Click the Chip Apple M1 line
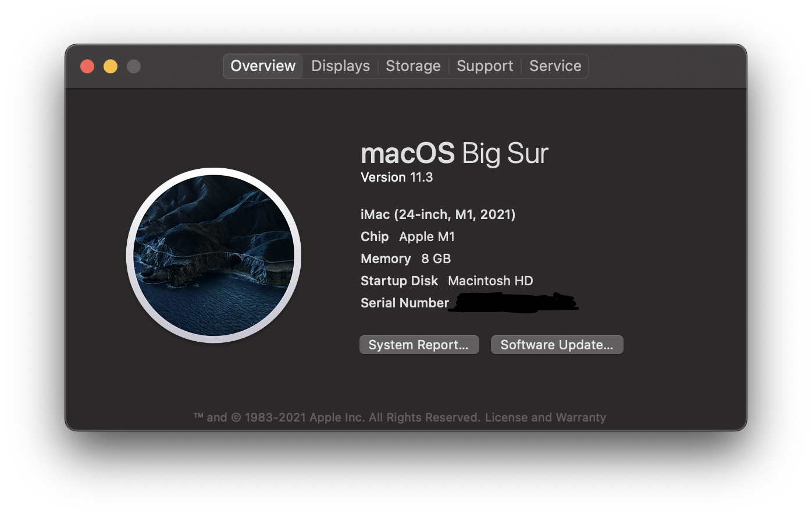This screenshot has width=812, height=517. click(408, 236)
